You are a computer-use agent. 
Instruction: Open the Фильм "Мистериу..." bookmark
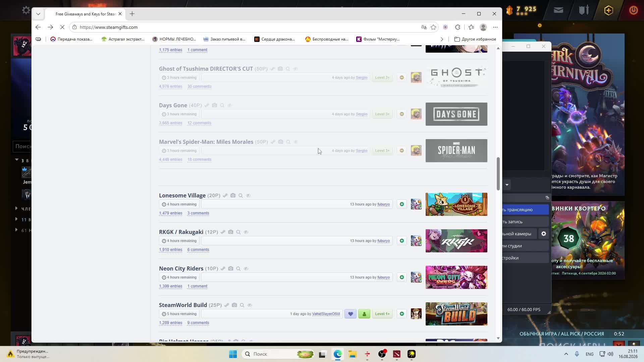click(378, 39)
